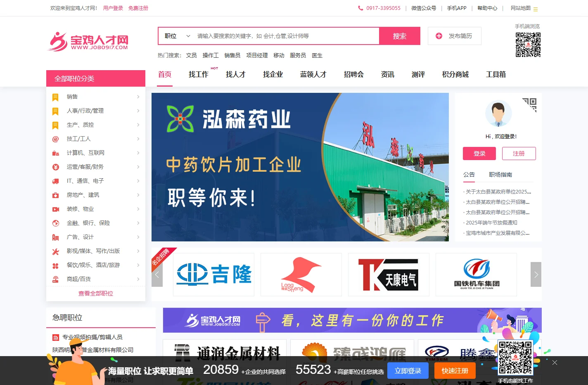Open the 职位 search type dropdown
This screenshot has height=385, width=588.
pyautogui.click(x=178, y=36)
